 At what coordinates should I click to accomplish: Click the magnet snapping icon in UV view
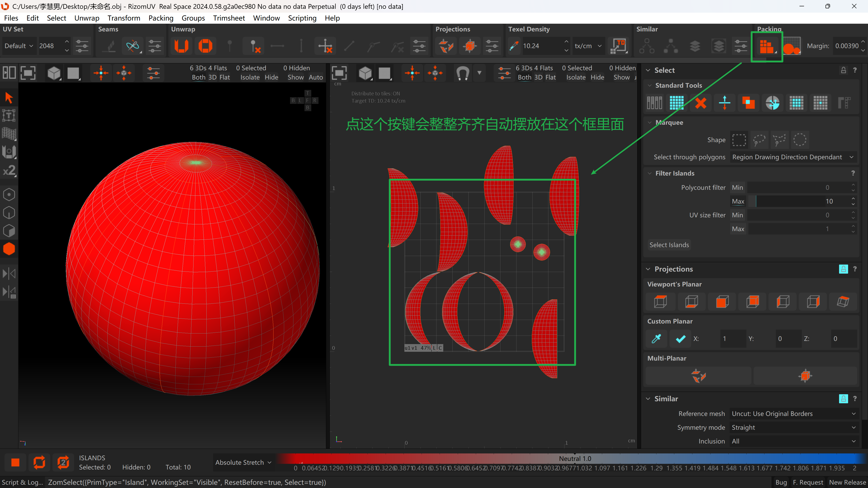[463, 73]
